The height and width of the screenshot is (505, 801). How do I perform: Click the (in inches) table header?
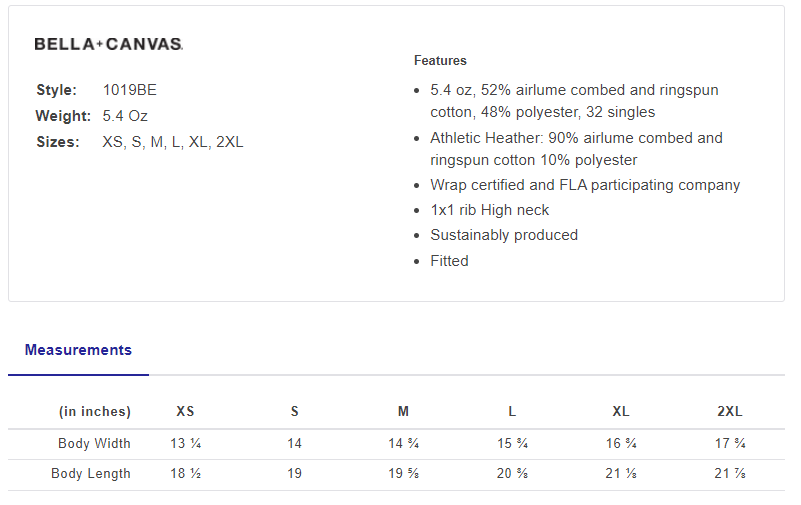click(x=95, y=411)
